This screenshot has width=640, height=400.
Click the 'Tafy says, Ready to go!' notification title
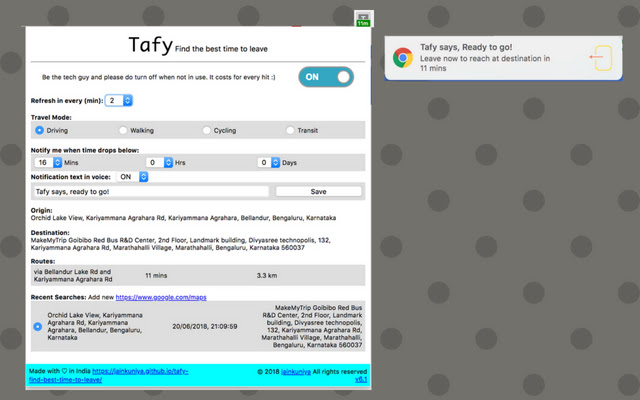[466, 47]
